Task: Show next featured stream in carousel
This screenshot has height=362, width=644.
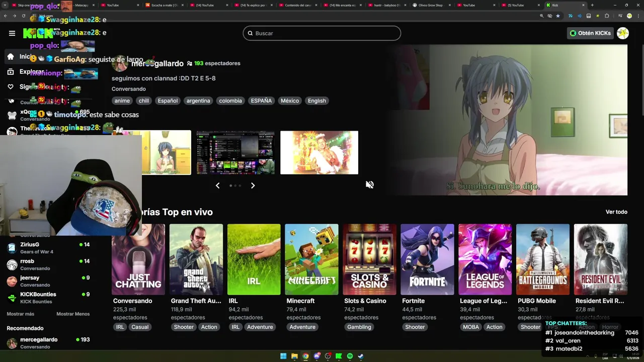Action: click(253, 186)
